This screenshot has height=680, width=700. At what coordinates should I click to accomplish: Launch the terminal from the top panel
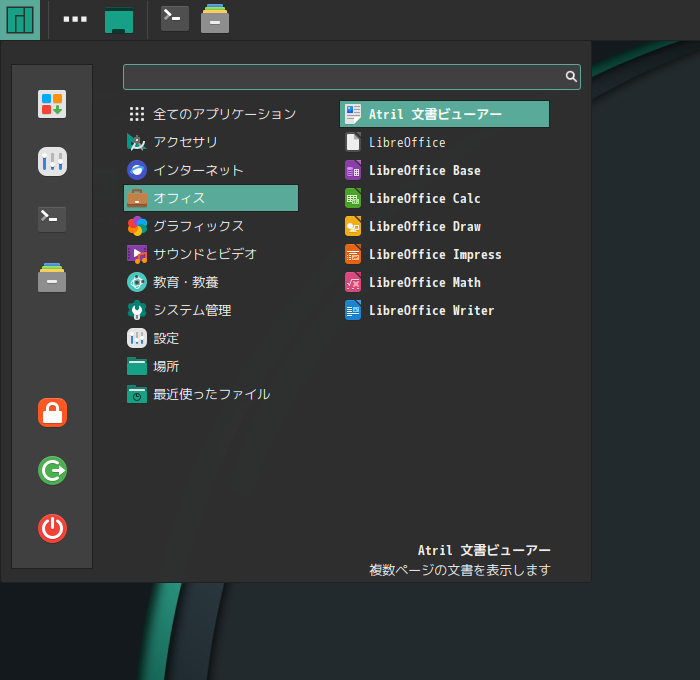click(175, 18)
